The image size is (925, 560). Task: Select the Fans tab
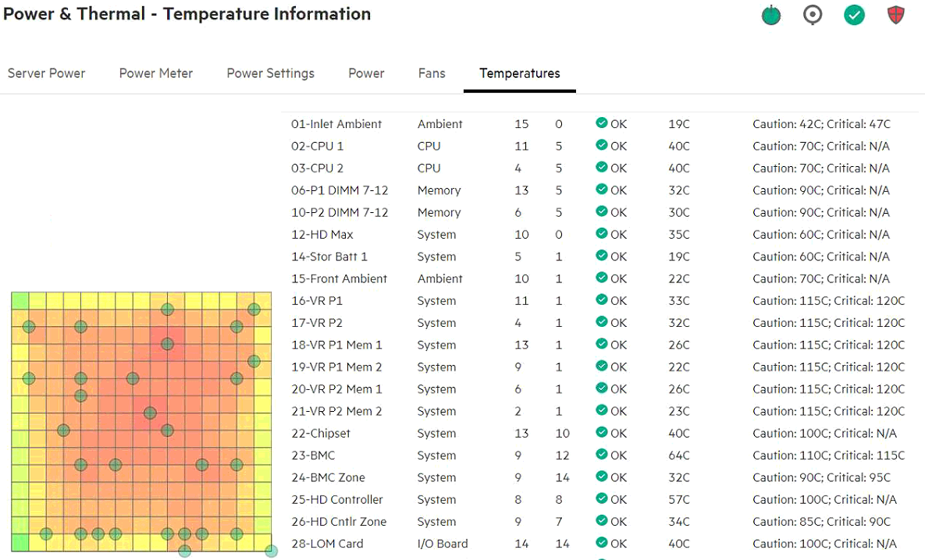(x=432, y=73)
